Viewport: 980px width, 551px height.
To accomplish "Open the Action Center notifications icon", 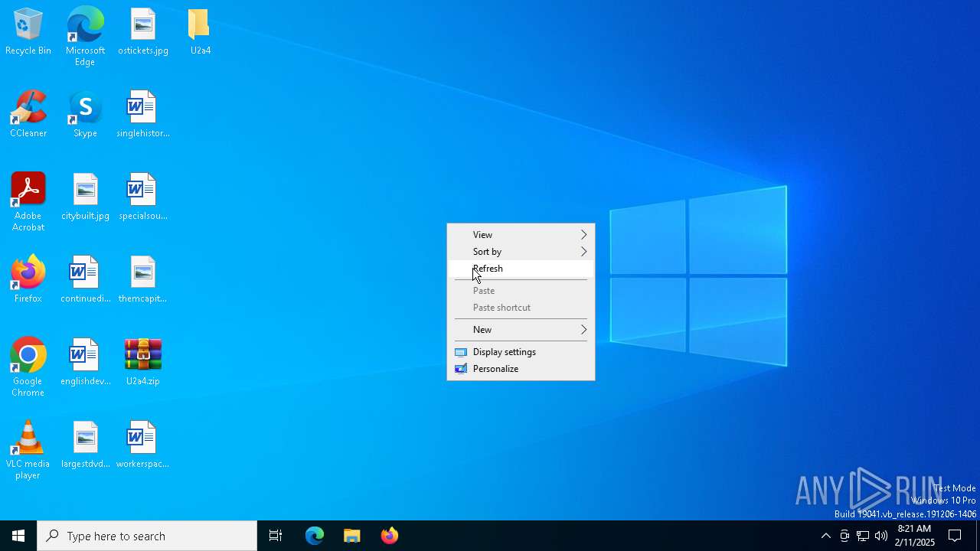I will [955, 536].
